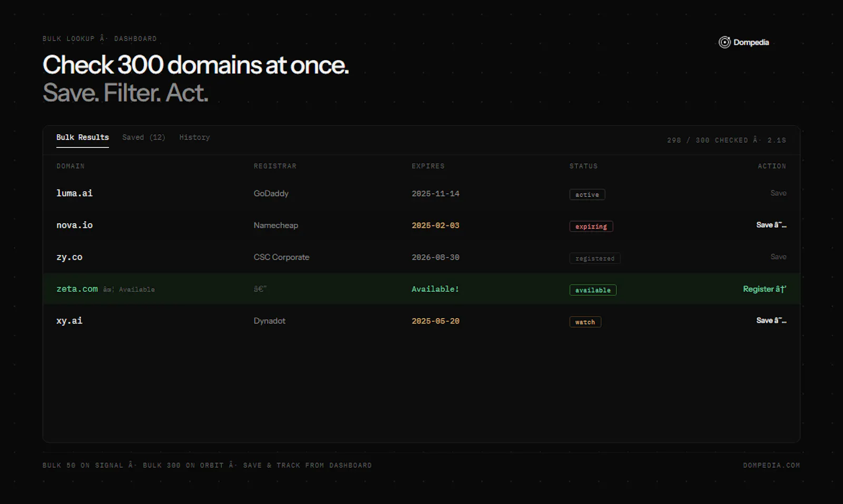843x504 pixels.
Task: Click the Dynadot registrar cell
Action: click(x=269, y=321)
